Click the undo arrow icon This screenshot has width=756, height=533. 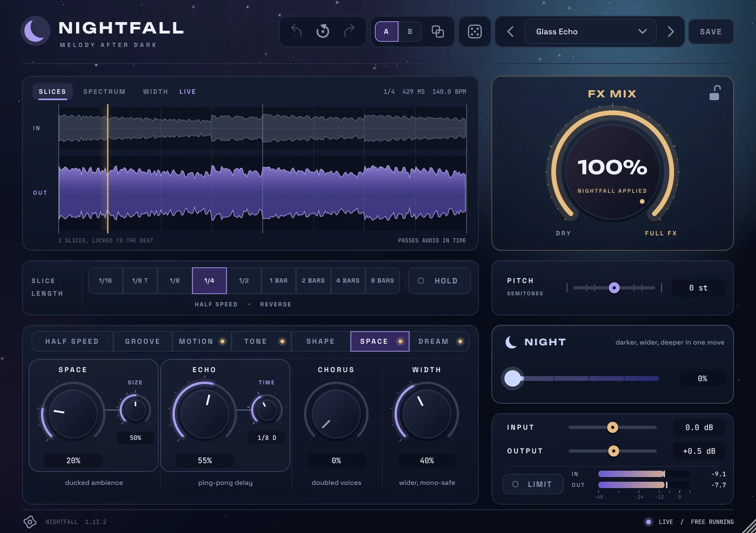click(296, 31)
